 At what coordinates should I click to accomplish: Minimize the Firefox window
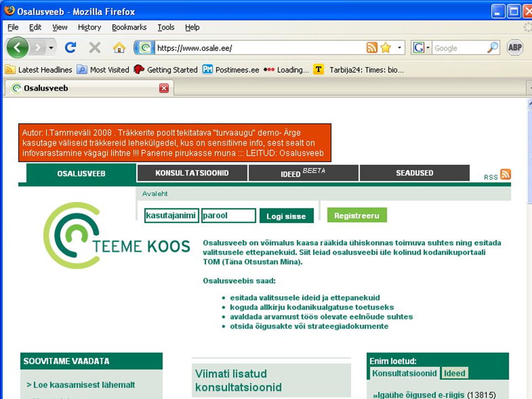(x=498, y=12)
